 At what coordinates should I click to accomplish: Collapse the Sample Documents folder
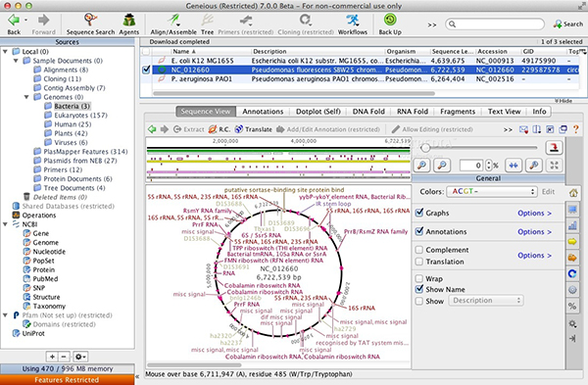16,61
